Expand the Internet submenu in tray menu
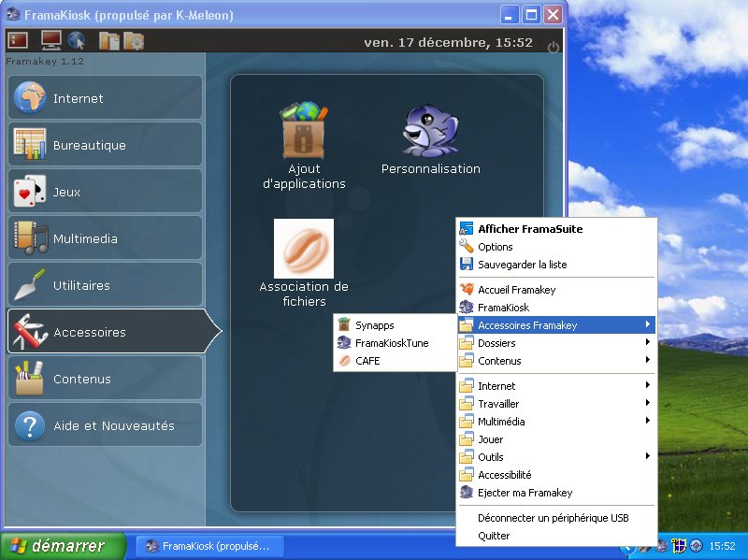The width and height of the screenshot is (748, 560). [x=556, y=386]
